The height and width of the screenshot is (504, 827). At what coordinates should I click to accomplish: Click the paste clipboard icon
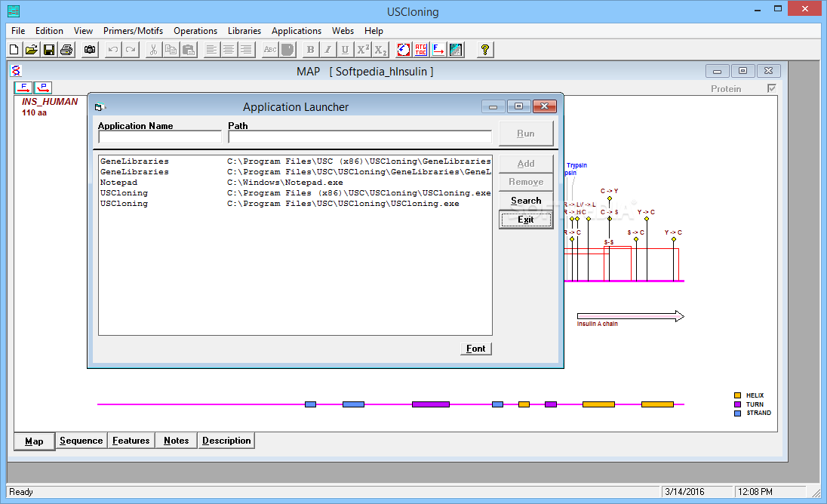(x=189, y=50)
